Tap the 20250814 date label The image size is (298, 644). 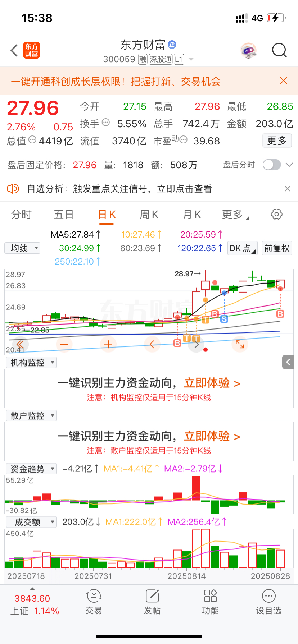coord(186,576)
